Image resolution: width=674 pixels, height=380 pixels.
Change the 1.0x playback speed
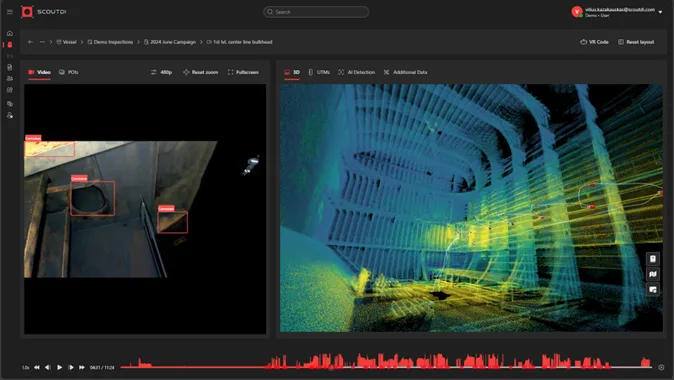coord(25,368)
